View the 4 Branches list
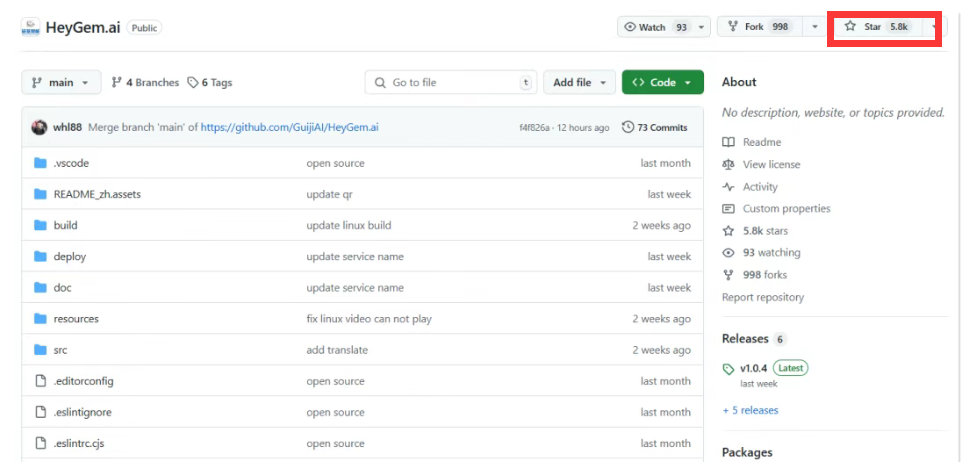The width and height of the screenshot is (963, 462). click(146, 82)
